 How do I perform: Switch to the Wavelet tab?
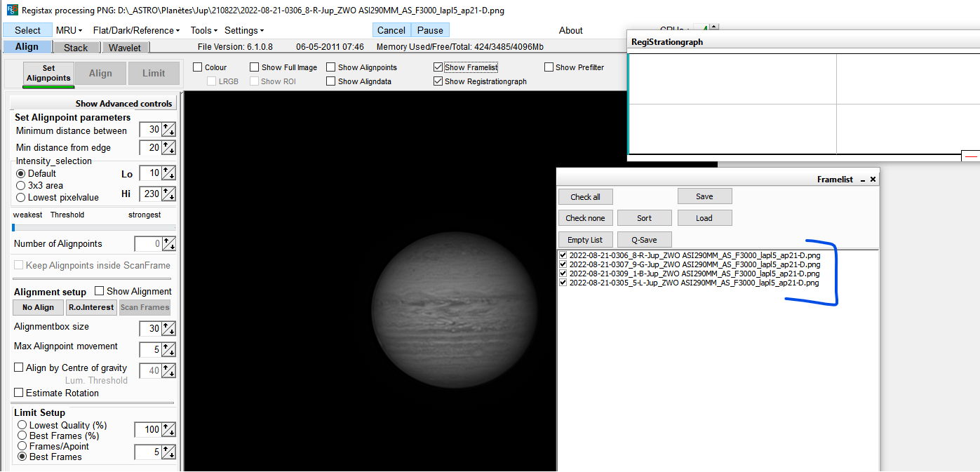(x=126, y=48)
